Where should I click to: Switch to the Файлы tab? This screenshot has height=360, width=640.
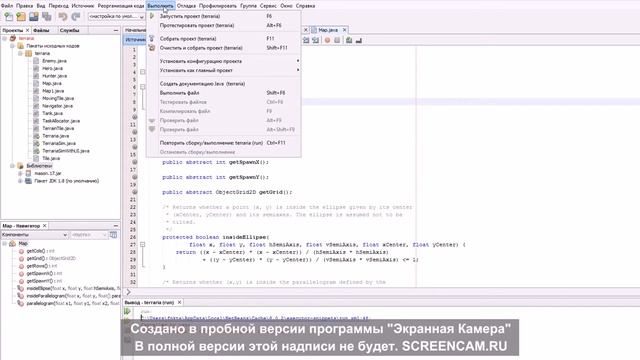click(41, 30)
